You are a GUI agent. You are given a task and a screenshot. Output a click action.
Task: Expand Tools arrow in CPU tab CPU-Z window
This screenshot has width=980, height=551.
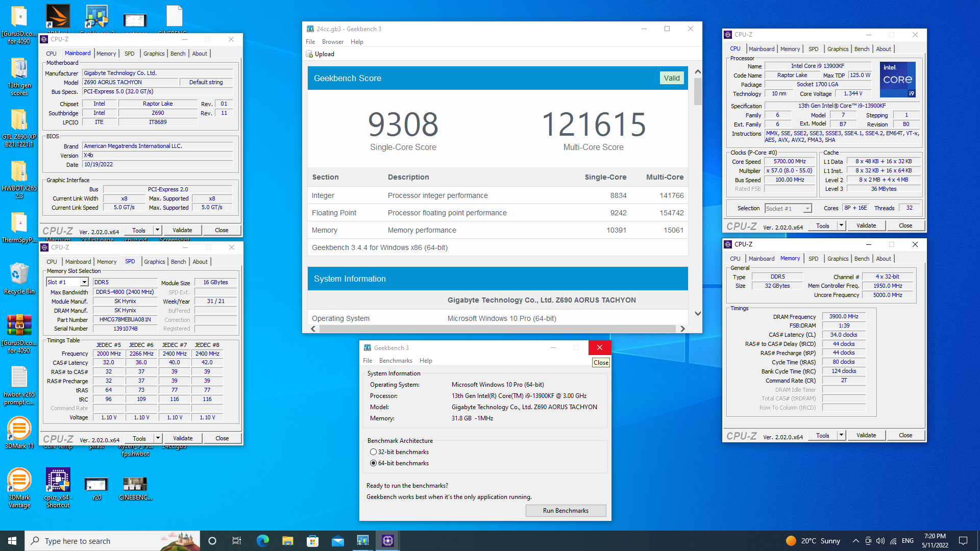pos(842,226)
